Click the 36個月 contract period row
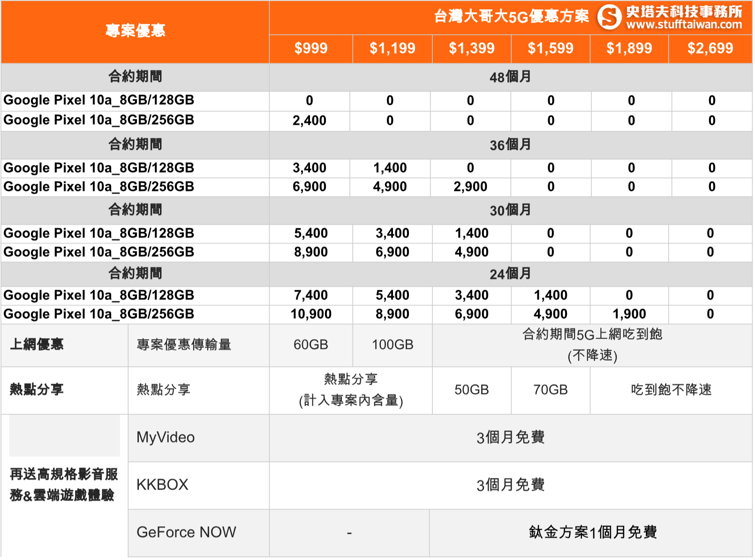The image size is (755, 560). point(510,145)
